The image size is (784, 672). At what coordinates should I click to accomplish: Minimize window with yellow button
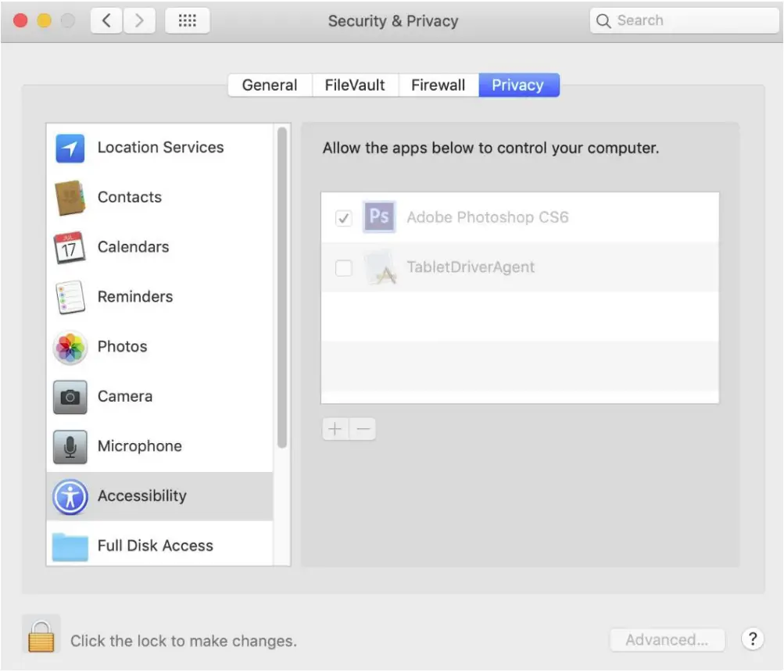point(45,20)
